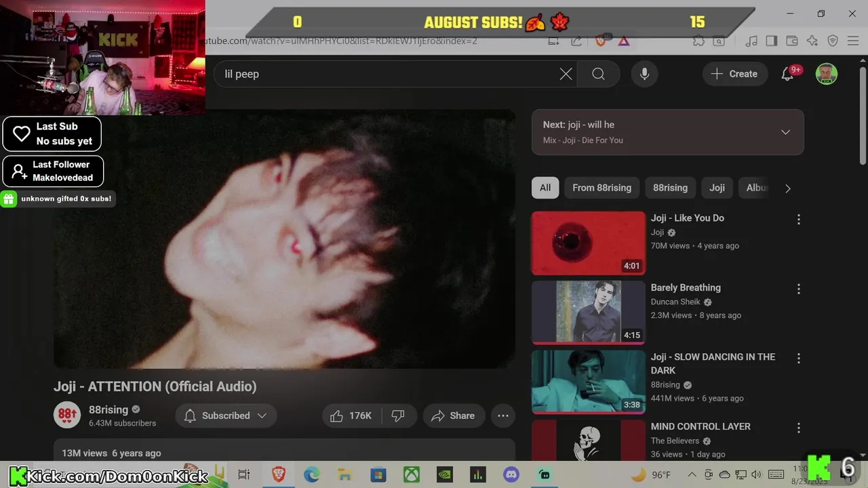Click the install-app icon in address bar
The image size is (868, 488).
(x=553, y=41)
